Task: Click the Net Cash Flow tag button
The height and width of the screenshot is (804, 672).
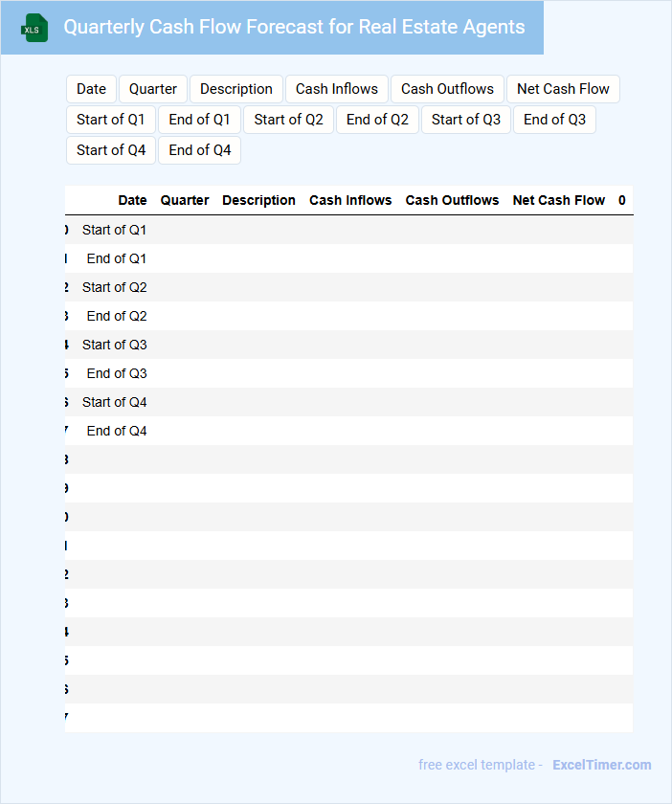Action: (563, 89)
